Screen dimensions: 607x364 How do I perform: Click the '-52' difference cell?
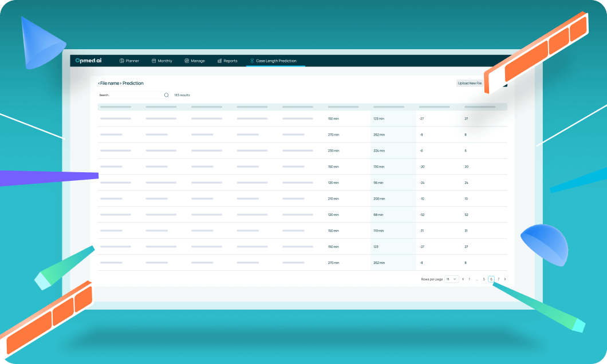422,215
